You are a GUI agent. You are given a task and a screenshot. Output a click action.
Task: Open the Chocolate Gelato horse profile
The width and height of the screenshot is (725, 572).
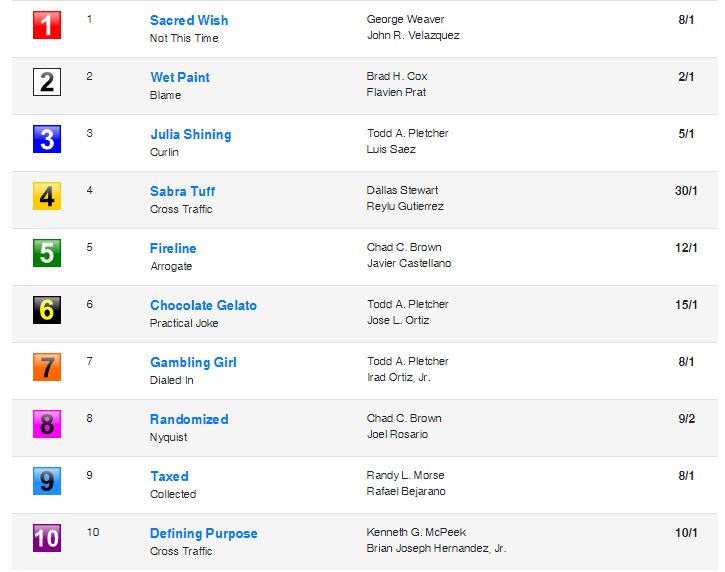pos(203,305)
